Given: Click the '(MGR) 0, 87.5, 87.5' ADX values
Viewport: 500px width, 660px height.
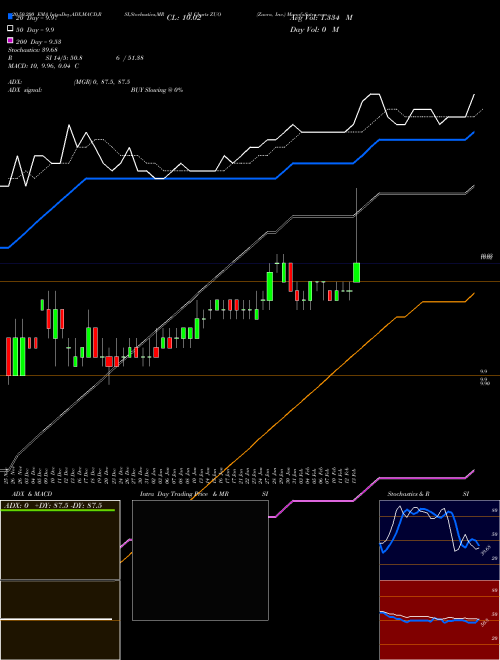Looking at the screenshot, I should click(x=102, y=82).
